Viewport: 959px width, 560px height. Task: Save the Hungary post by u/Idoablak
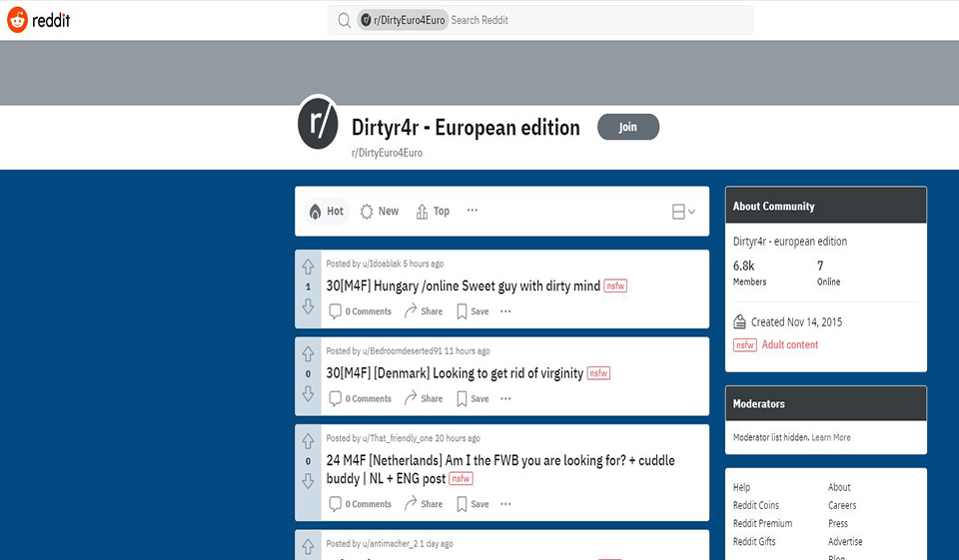click(x=473, y=311)
